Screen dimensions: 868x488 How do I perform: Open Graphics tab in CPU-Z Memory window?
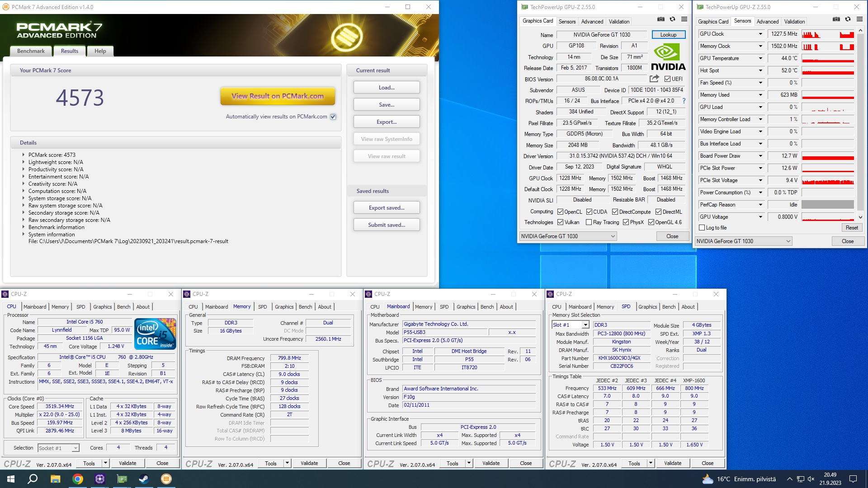tap(284, 307)
